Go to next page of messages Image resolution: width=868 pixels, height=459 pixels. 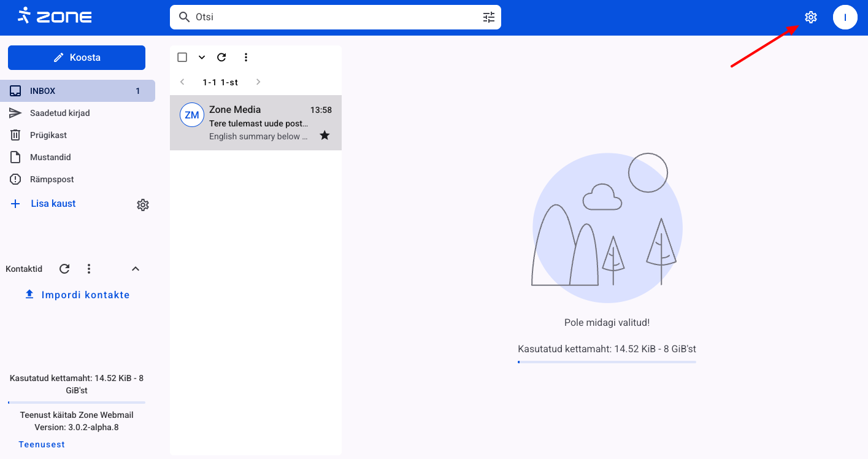point(258,82)
